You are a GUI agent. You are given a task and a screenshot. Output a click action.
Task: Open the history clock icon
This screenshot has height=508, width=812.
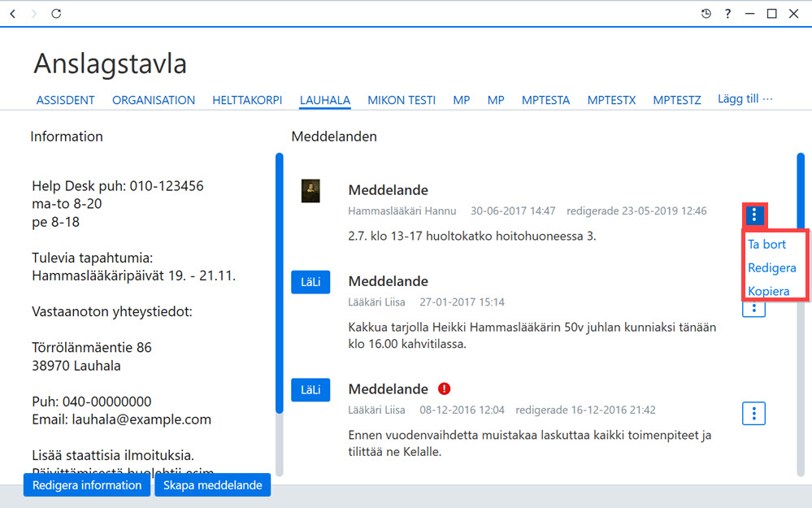[x=706, y=14]
